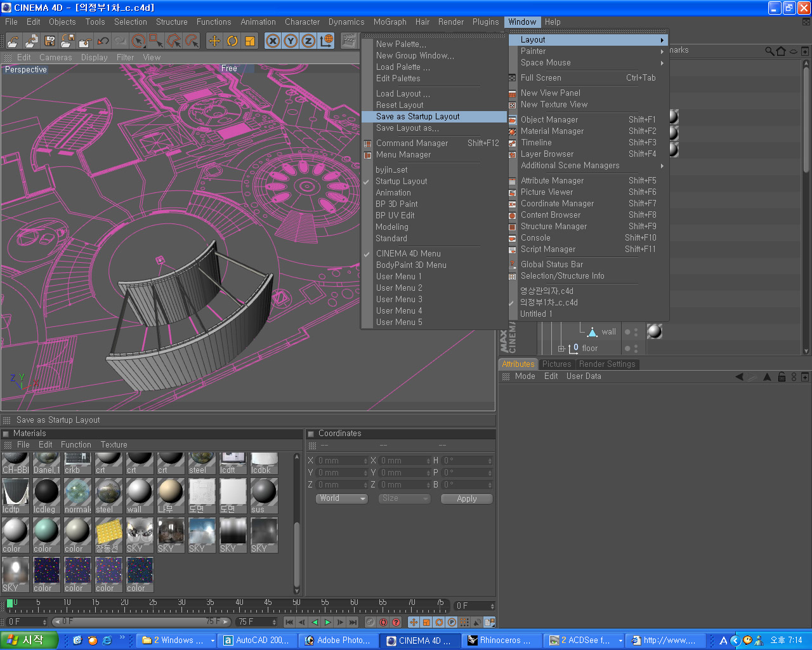
Task: Choose the Rectangle Selection tool
Action: coord(156,41)
